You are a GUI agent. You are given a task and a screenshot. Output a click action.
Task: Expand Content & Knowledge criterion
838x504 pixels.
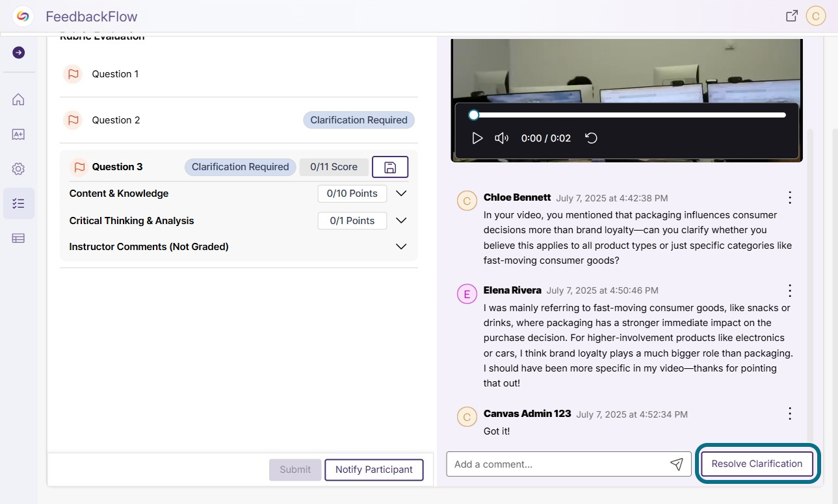tap(401, 194)
